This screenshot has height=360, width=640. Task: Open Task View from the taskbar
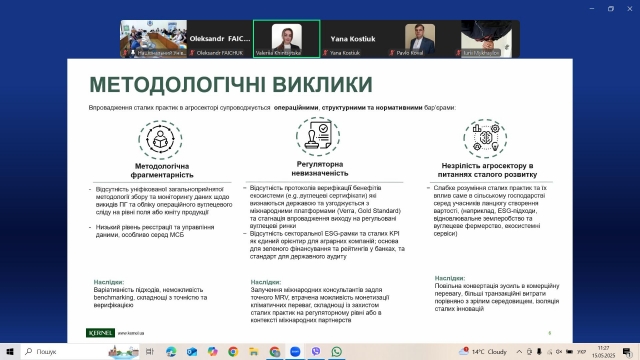pos(150,351)
